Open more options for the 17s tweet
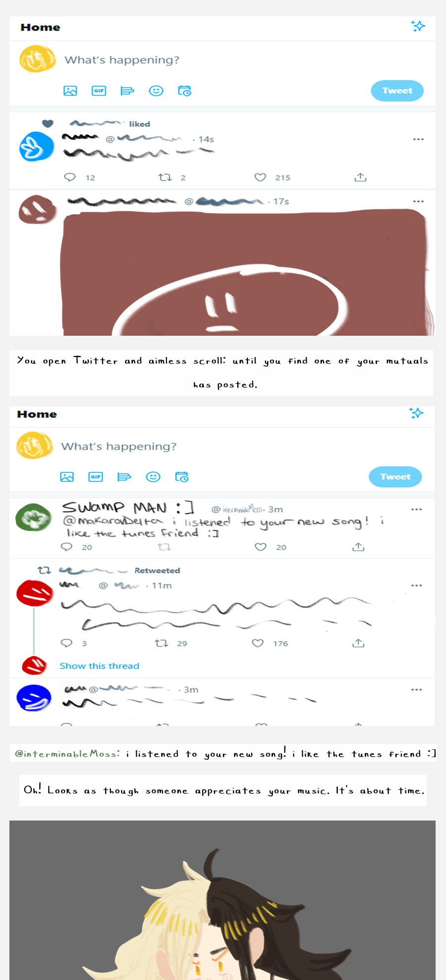This screenshot has width=446, height=980. tap(418, 202)
